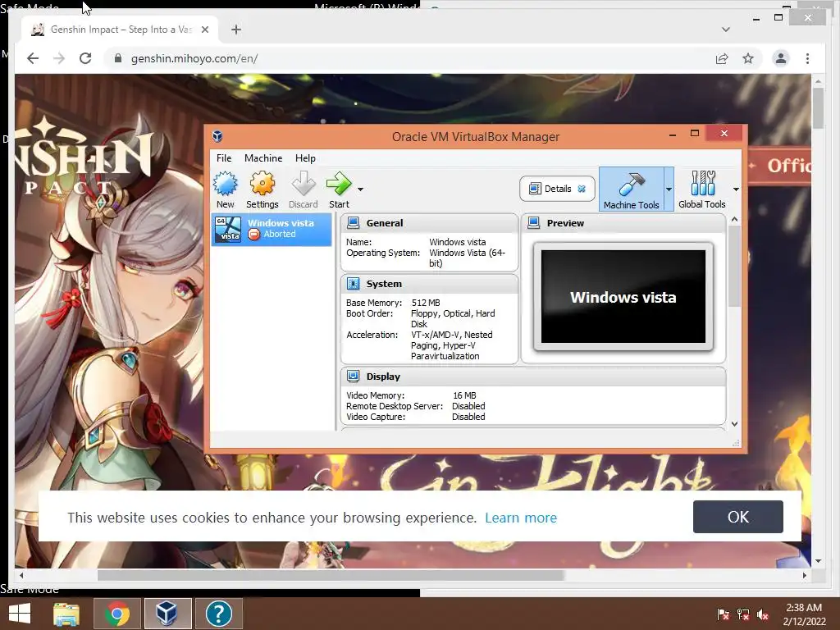Open the Windows Start button
Image resolution: width=840 pixels, height=630 pixels.
click(20, 614)
